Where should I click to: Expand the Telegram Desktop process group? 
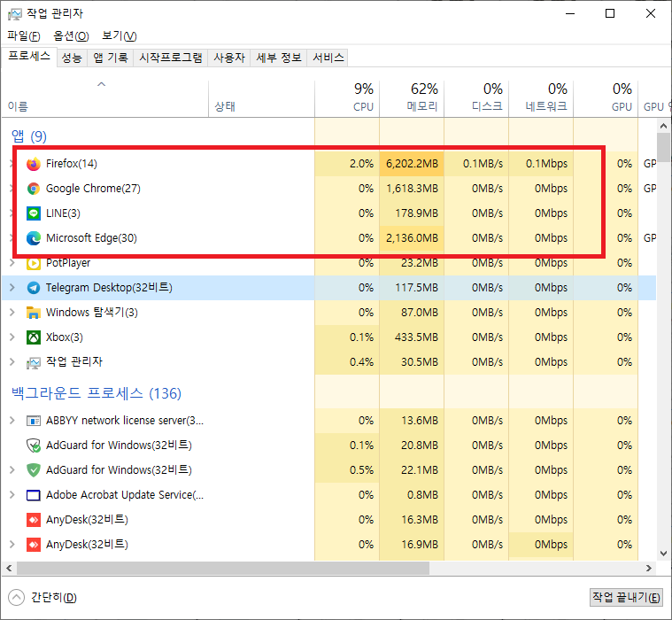12,287
